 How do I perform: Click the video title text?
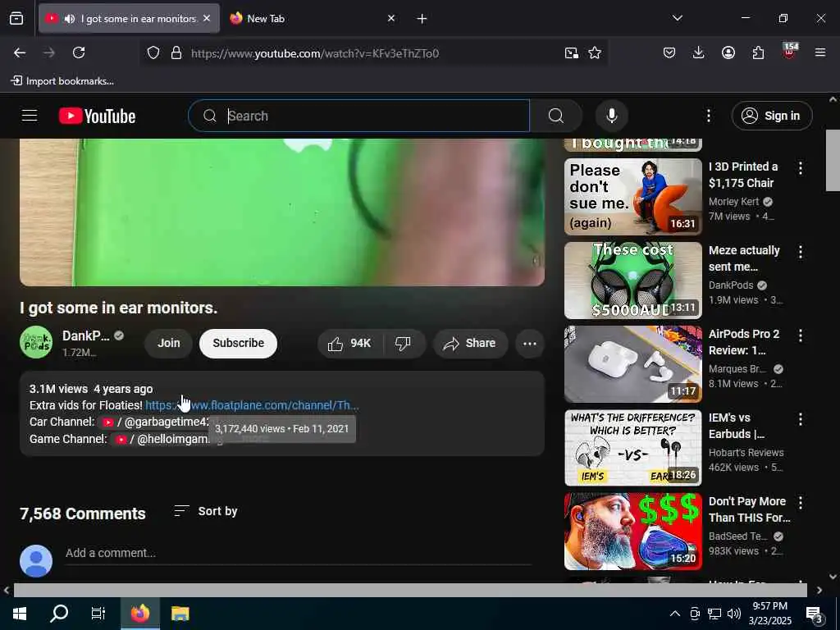pos(118,308)
